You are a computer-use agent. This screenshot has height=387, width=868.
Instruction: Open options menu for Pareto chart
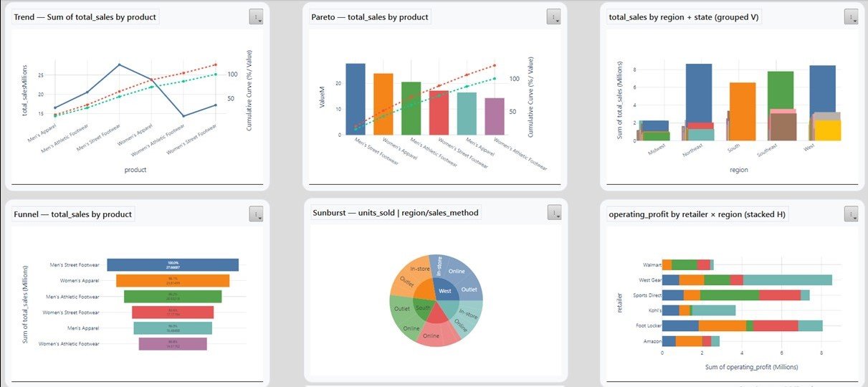[x=553, y=17]
